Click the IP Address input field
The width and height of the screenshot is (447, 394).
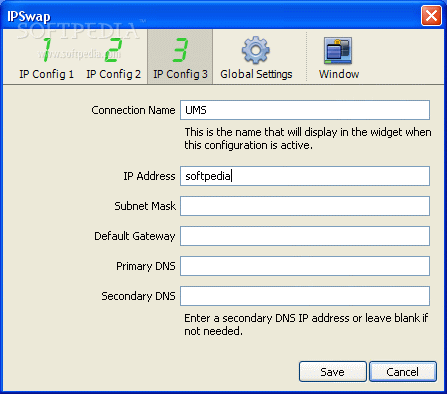305,176
